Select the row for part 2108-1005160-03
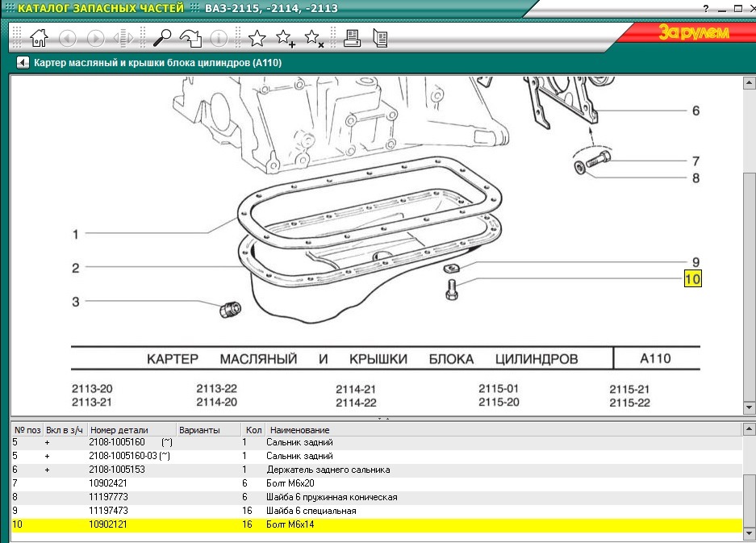This screenshot has height=543, width=756. [x=377, y=456]
